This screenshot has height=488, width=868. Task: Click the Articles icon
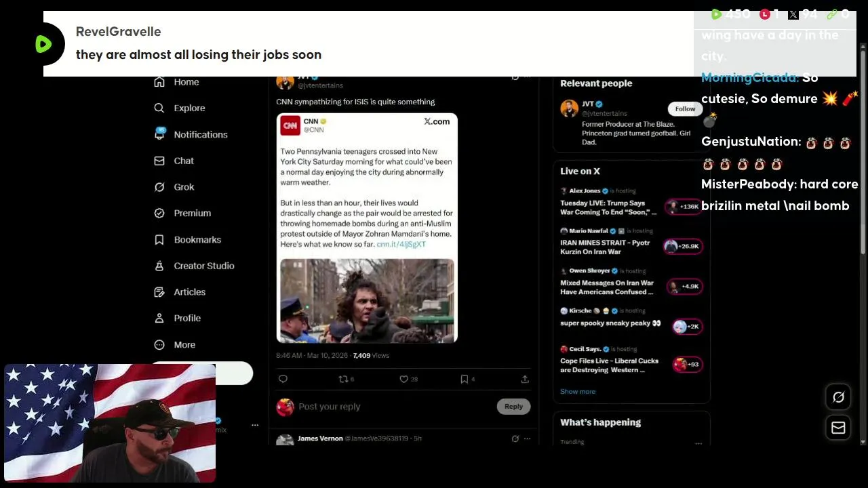pyautogui.click(x=159, y=292)
